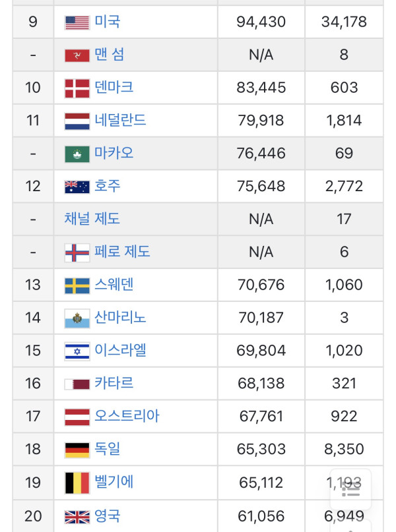Open the 네덜란드 link
Image resolution: width=396 pixels, height=532 pixels.
120,120
